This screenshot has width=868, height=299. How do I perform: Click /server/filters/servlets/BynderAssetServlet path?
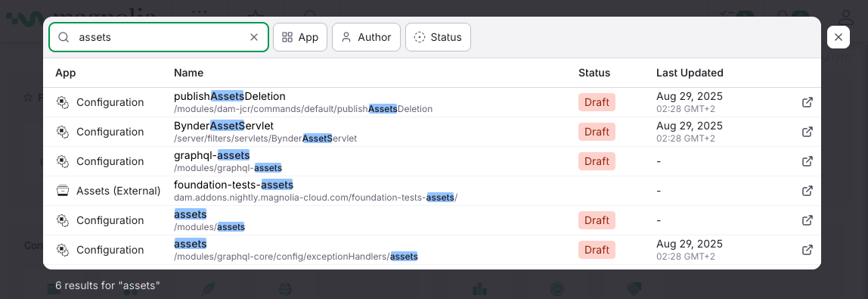pyautogui.click(x=265, y=139)
